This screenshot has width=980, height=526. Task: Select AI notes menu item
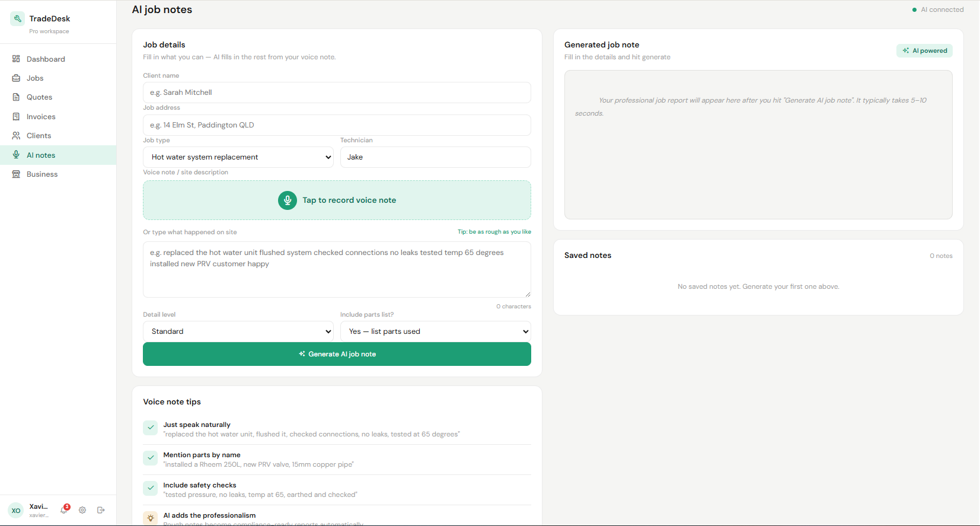click(58, 155)
